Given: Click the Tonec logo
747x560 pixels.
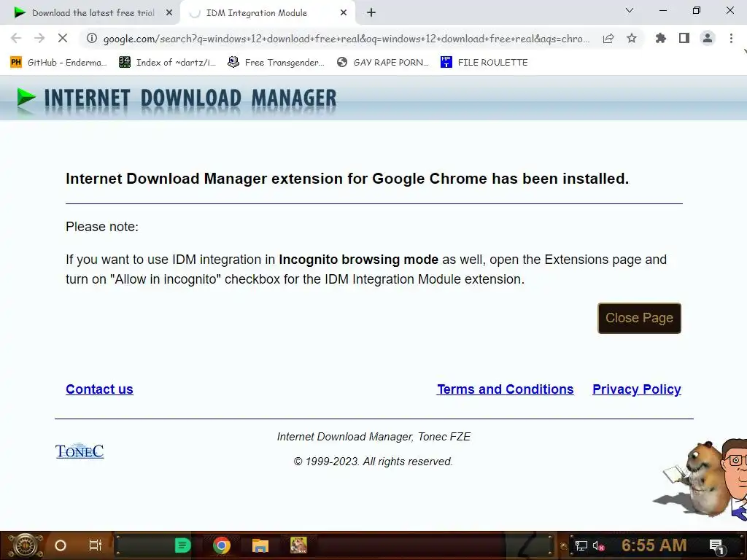Looking at the screenshot, I should point(80,451).
